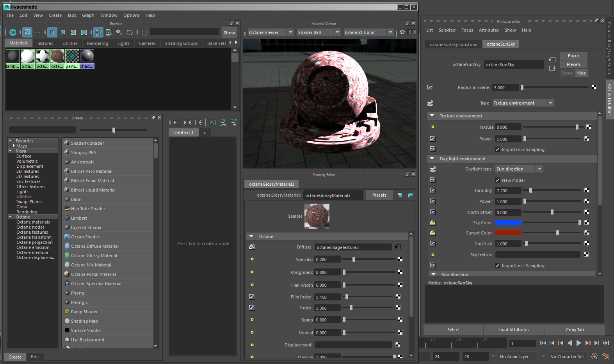Image resolution: width=614 pixels, height=364 pixels.
Task: Click the add selected nodes to graph icon
Action: 223,123
